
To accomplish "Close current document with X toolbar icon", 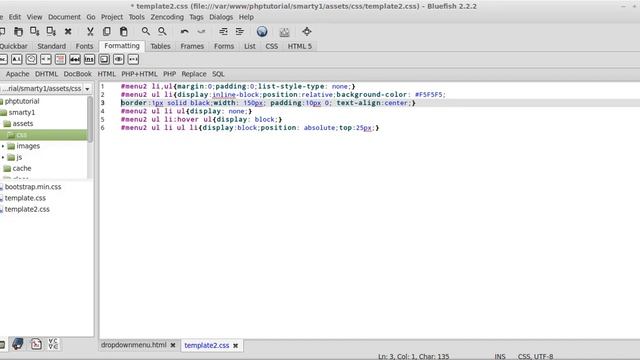I will click(x=68, y=31).
